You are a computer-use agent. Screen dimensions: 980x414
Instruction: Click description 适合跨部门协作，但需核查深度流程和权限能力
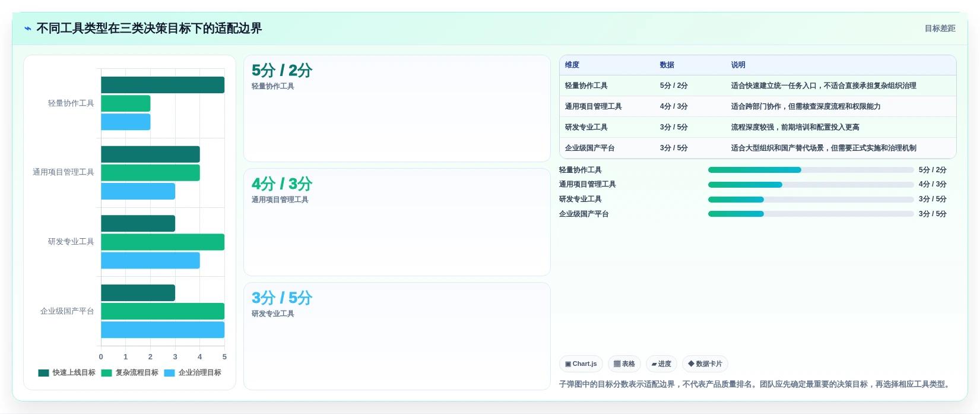(x=806, y=106)
